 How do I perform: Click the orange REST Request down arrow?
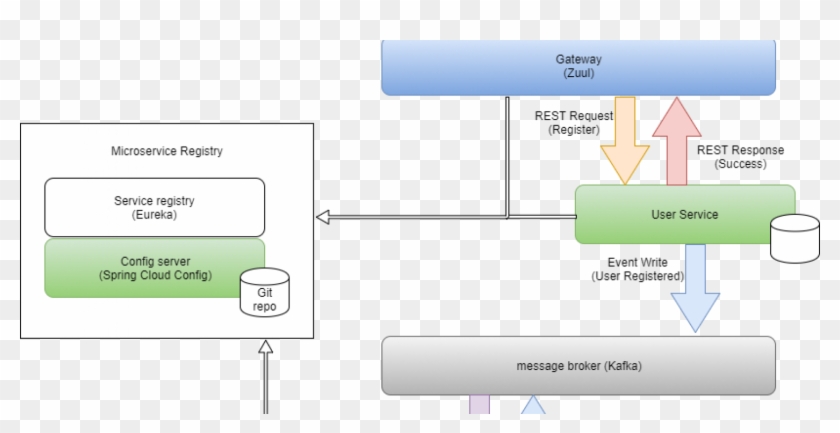625,141
